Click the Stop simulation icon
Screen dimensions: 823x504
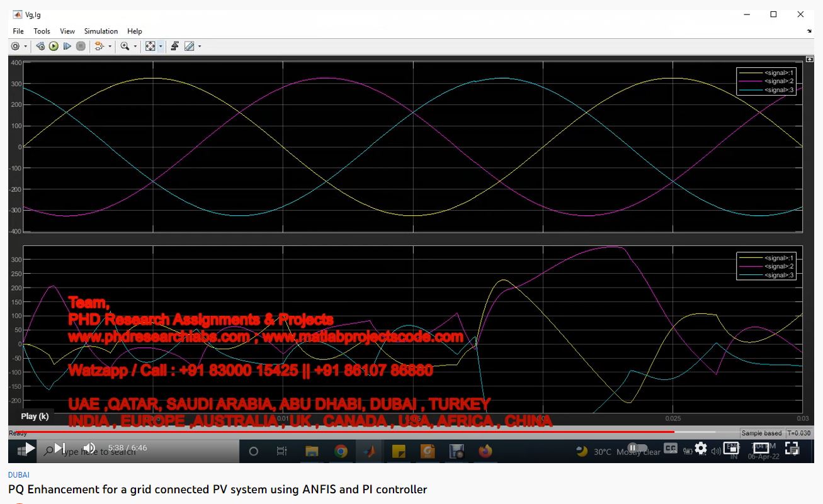pos(81,46)
